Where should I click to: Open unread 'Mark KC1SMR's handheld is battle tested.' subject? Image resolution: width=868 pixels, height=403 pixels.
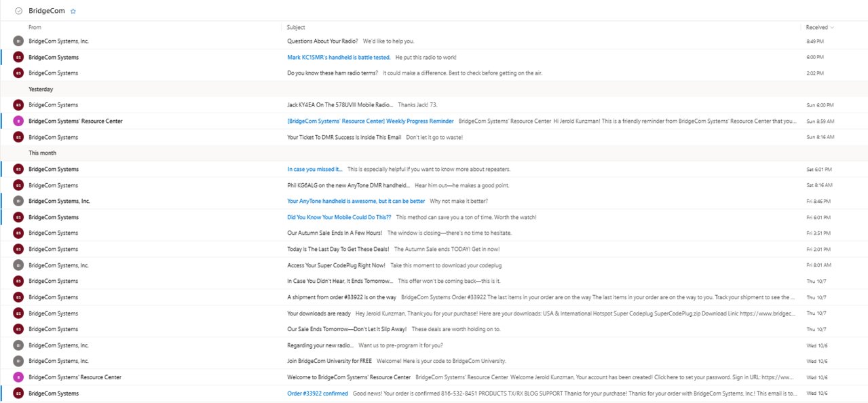click(x=339, y=58)
